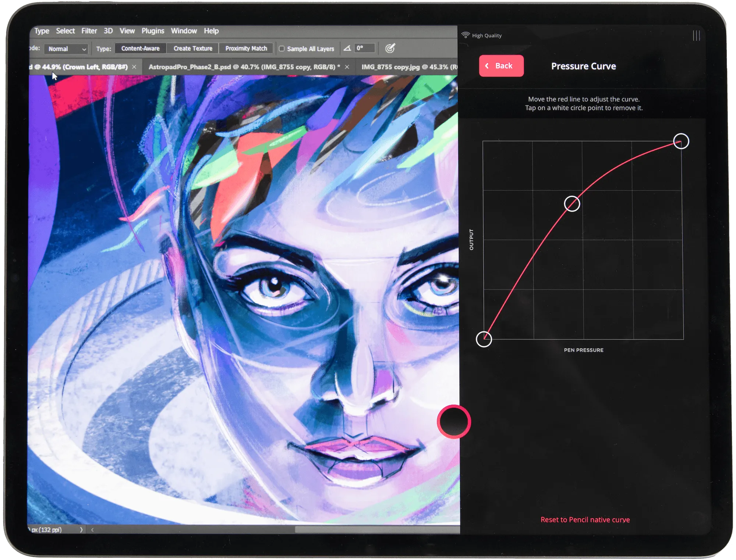Click the High Quality Wi-Fi status icon
This screenshot has height=560, width=736.
coord(466,35)
